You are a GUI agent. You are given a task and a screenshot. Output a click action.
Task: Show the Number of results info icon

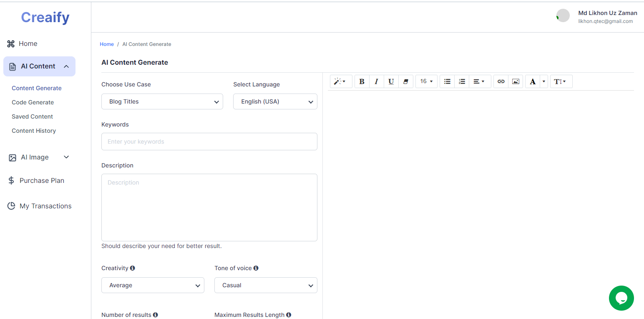coord(155,315)
